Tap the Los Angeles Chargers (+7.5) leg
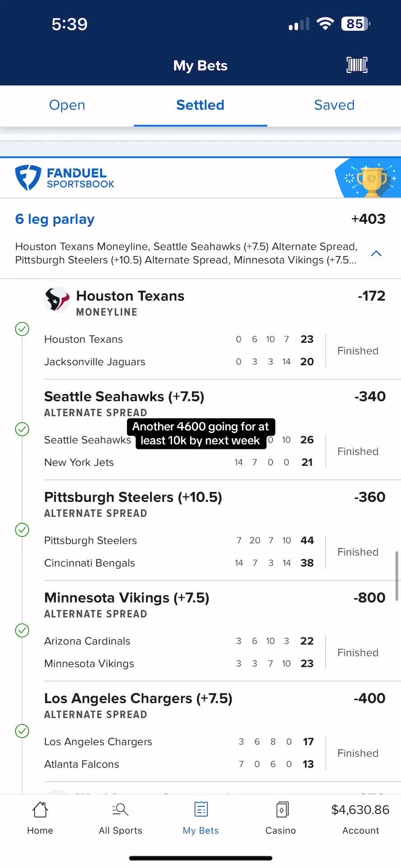This screenshot has height=868, width=401. [x=138, y=698]
